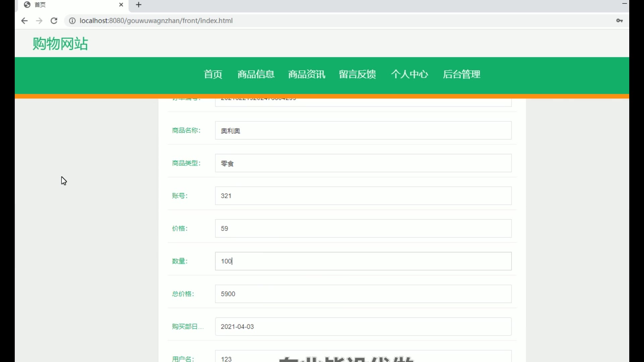Go to 首页 in navigation bar

click(213, 74)
